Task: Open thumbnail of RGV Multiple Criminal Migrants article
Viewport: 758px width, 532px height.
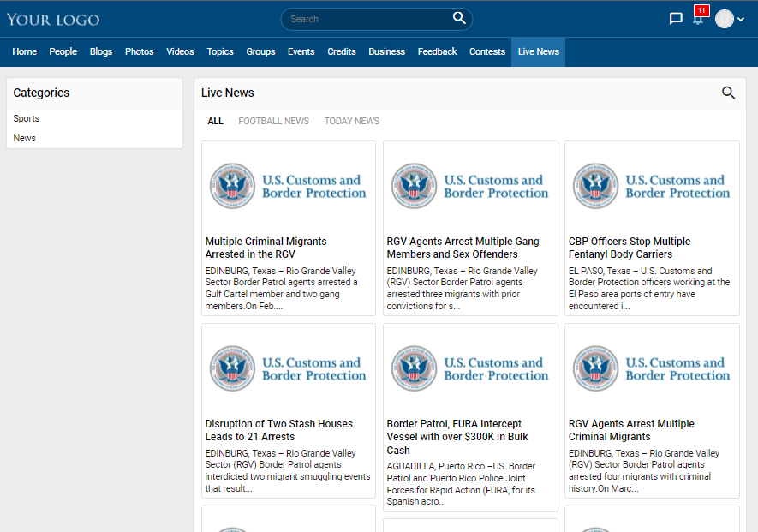Action: click(652, 368)
